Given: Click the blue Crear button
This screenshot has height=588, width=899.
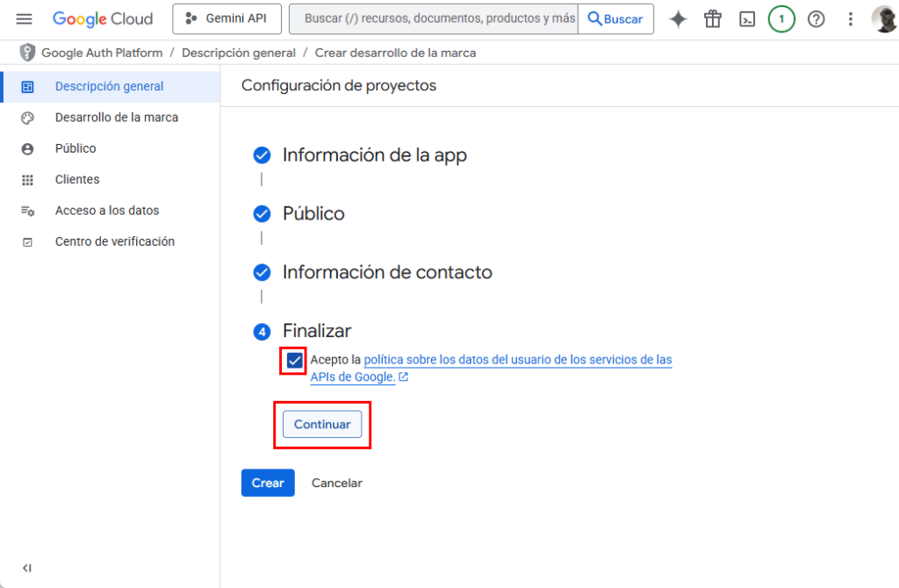Looking at the screenshot, I should (x=268, y=483).
